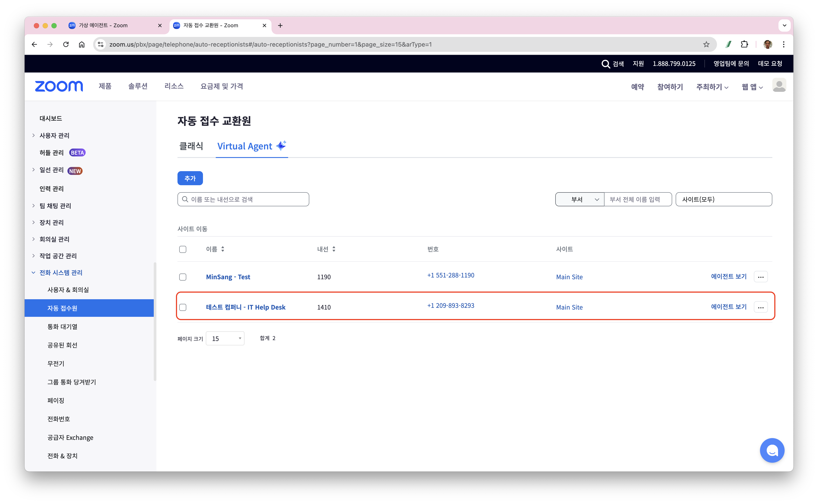Viewport: 818px width, 504px height.
Task: Open Main Site link in MinSang row
Action: [569, 277]
